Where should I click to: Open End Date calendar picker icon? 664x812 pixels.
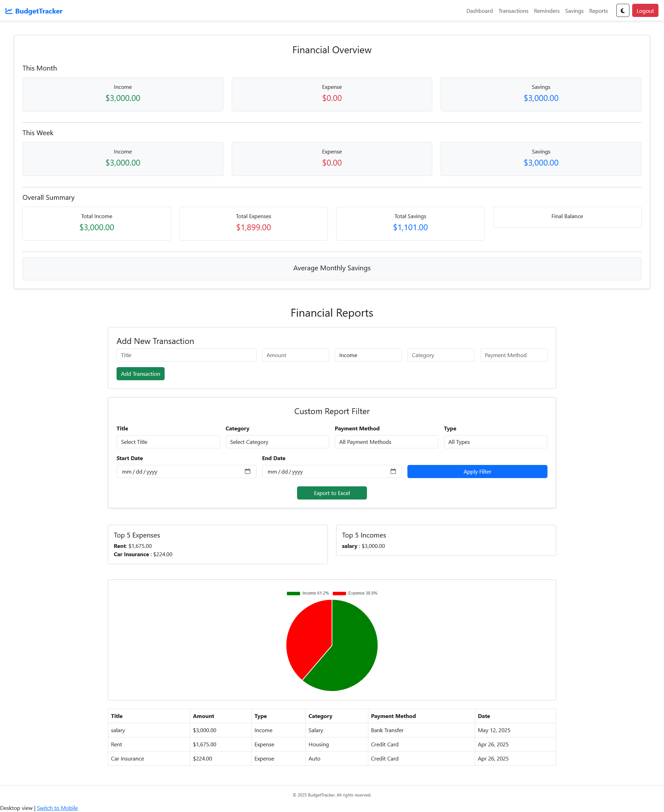(393, 472)
